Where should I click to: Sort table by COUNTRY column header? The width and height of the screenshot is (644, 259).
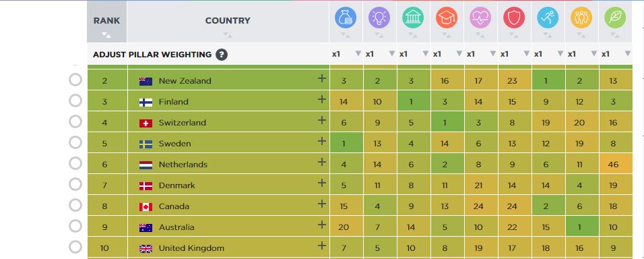228,22
